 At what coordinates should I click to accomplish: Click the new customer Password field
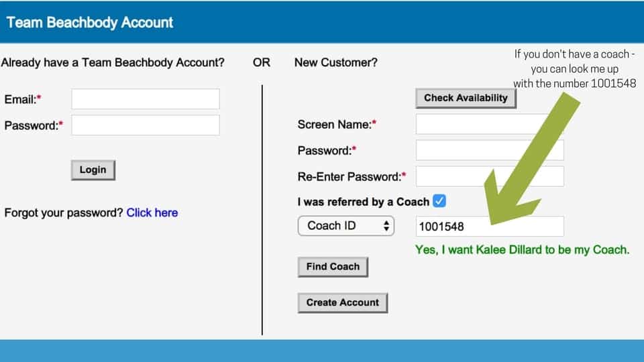click(490, 150)
